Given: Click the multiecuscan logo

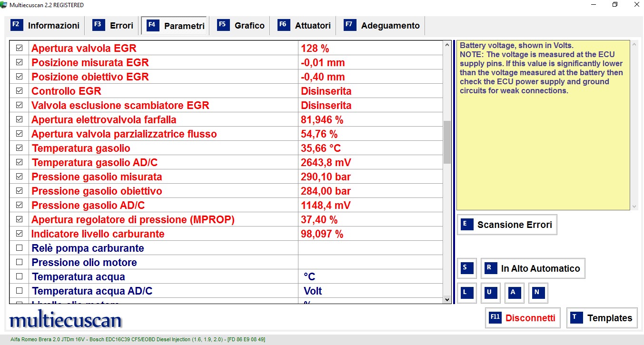Looking at the screenshot, I should 66,319.
